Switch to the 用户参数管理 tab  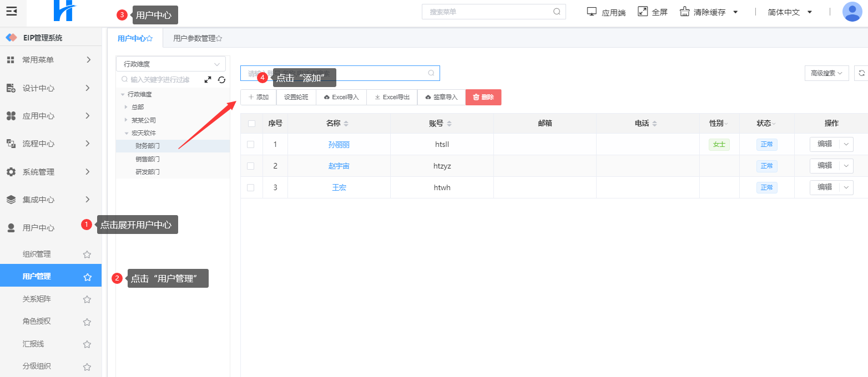pos(197,39)
